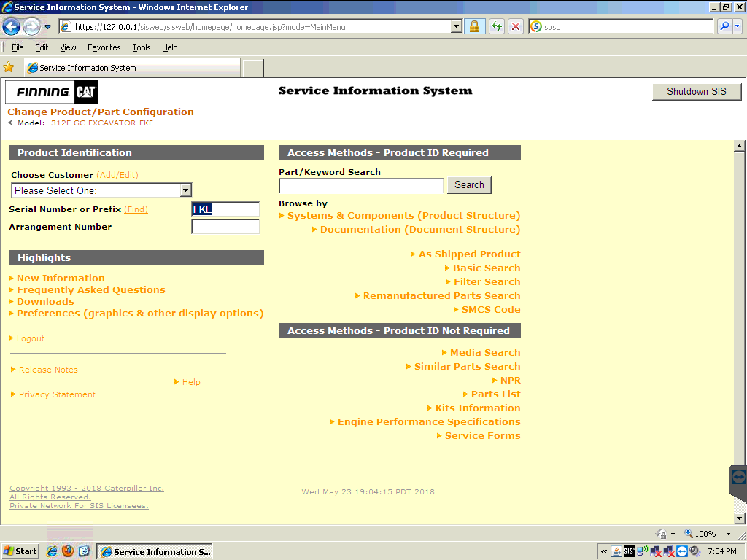This screenshot has height=560, width=747.
Task: Select the Service Information System tab
Action: pyautogui.click(x=133, y=68)
